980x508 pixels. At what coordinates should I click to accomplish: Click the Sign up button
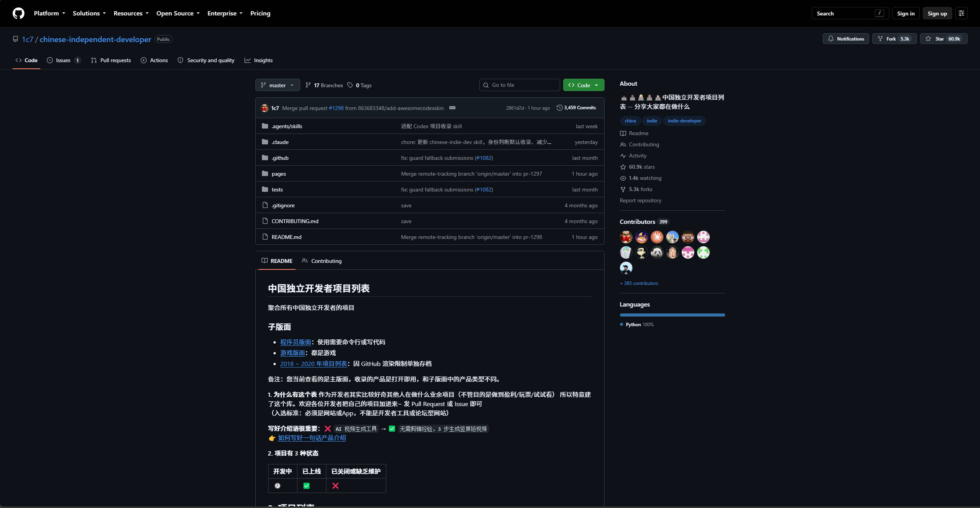[x=938, y=13]
